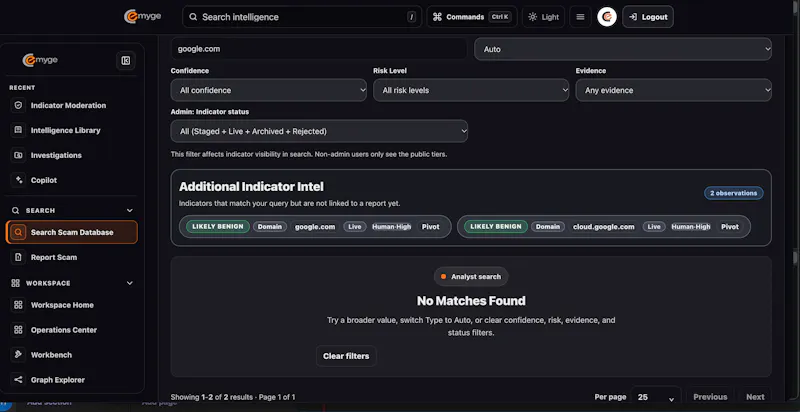Click the Additional Indicator Intel heading
The width and height of the screenshot is (800, 412).
pyautogui.click(x=251, y=187)
